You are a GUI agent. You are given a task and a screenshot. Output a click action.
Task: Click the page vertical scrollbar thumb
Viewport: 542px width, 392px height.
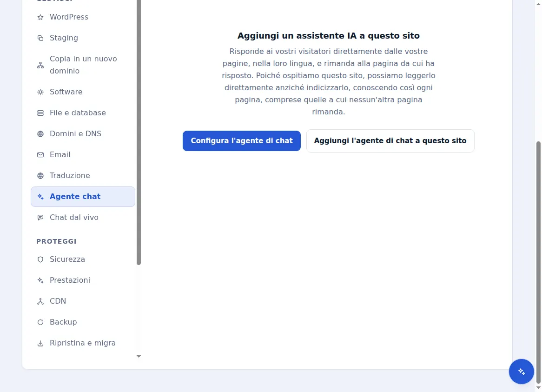[x=538, y=262]
